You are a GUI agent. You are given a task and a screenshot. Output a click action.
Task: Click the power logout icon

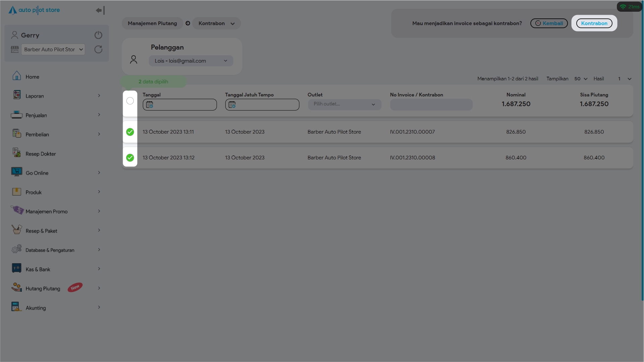tap(98, 35)
